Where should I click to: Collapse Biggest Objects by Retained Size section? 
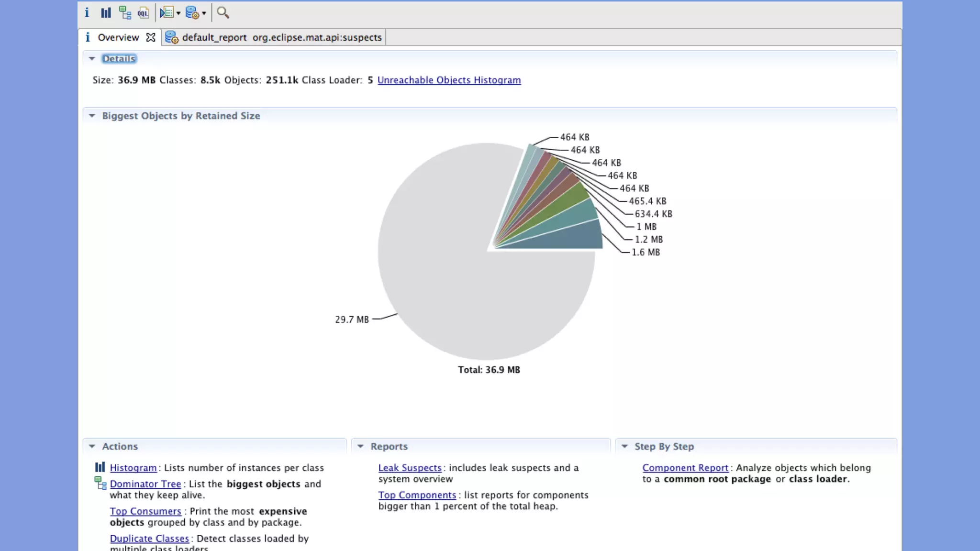[92, 116]
